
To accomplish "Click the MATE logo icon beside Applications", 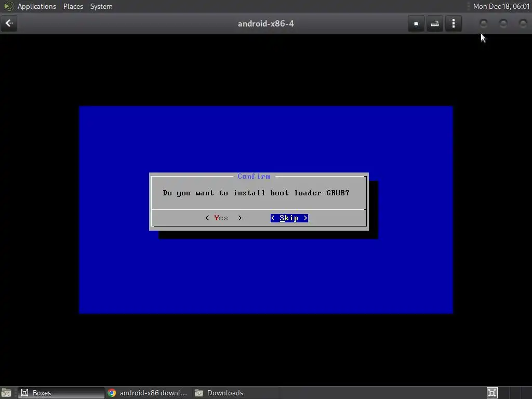I will (x=9, y=6).
